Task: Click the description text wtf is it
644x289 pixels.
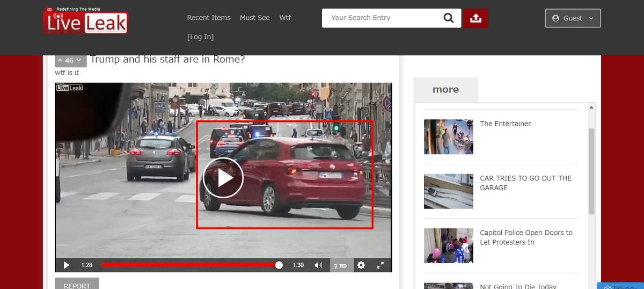Action: pos(67,73)
